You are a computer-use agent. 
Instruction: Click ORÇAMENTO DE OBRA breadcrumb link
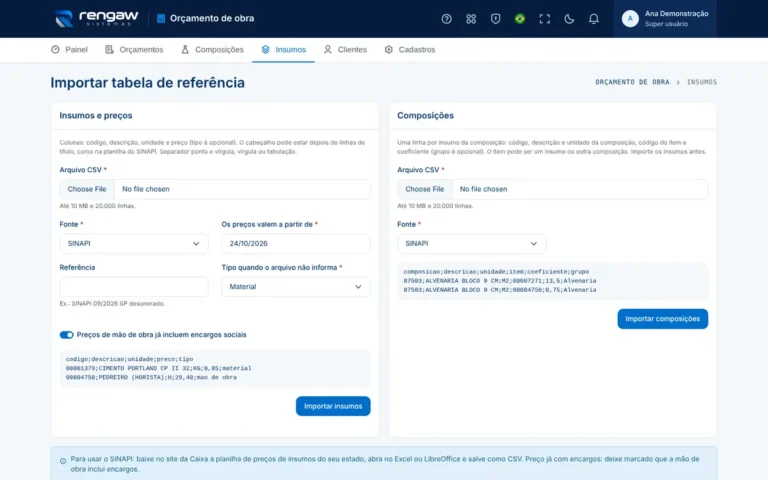(632, 82)
